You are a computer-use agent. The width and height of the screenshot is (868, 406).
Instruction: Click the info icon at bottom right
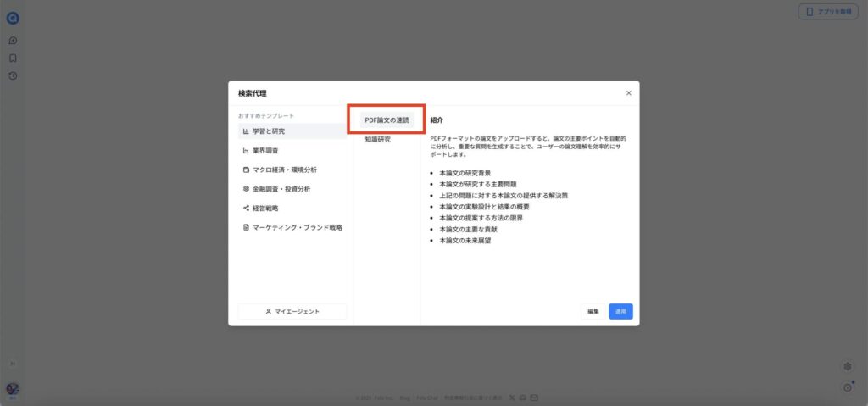pos(847,387)
